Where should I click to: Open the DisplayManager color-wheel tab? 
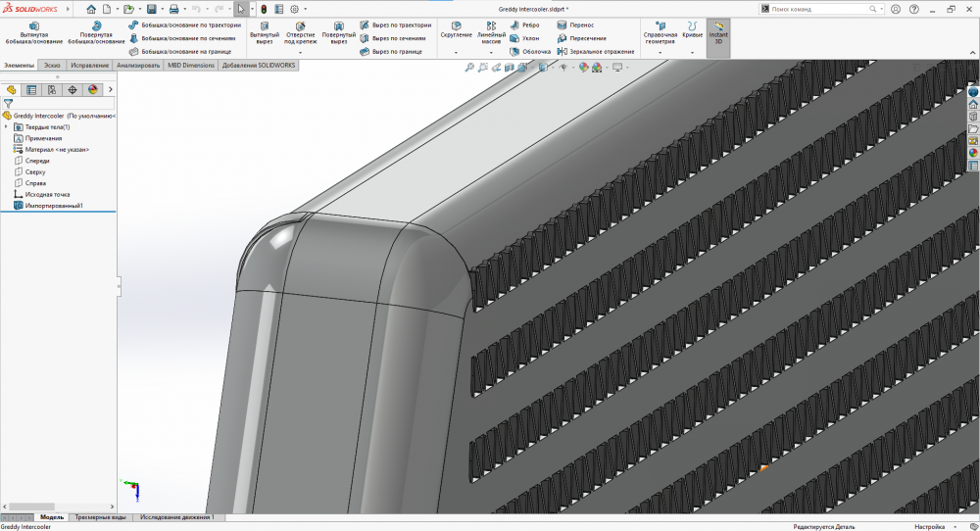pos(93,89)
